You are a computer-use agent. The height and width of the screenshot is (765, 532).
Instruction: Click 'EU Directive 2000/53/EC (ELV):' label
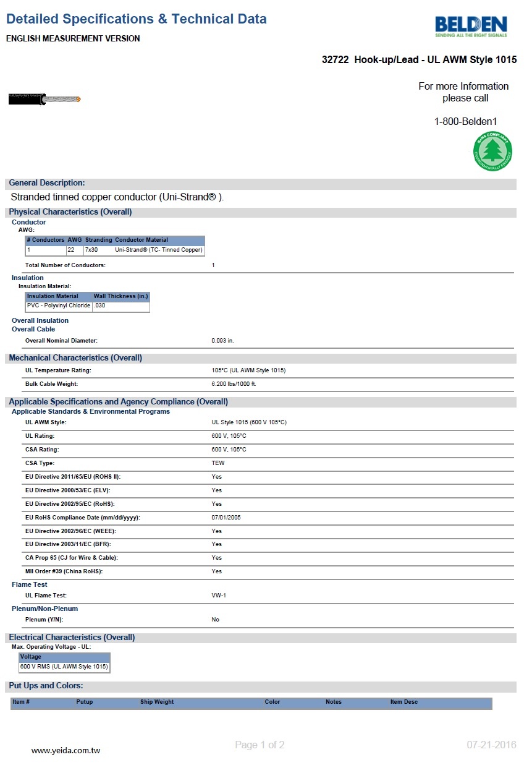click(68, 490)
